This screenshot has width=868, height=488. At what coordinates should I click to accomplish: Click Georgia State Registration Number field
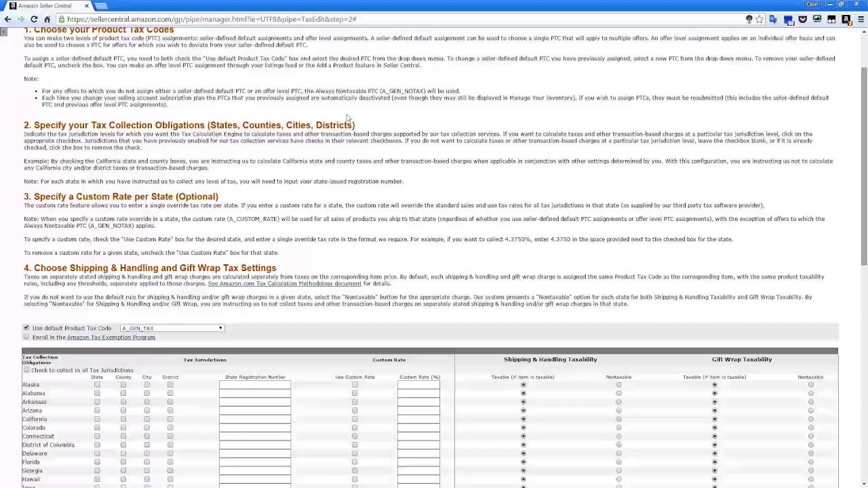(x=255, y=470)
